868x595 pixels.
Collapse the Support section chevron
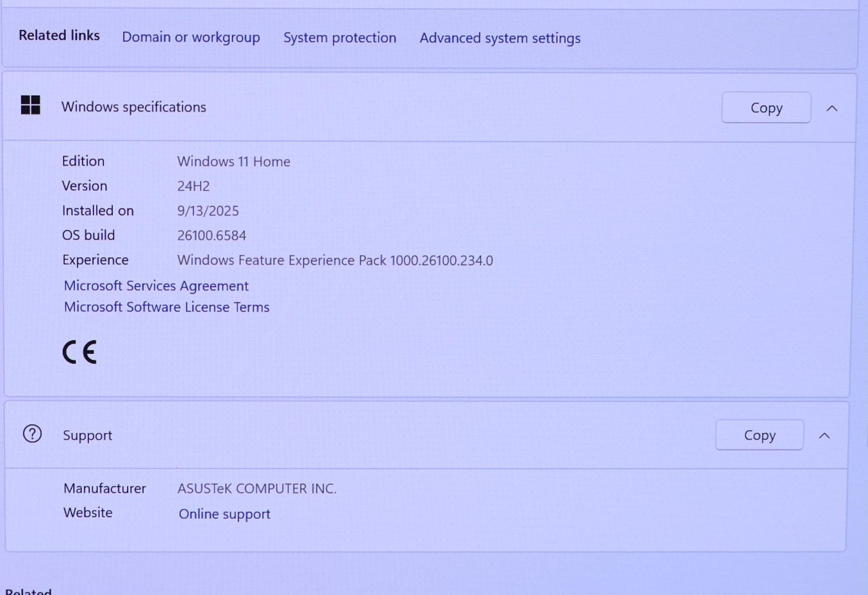(x=824, y=435)
